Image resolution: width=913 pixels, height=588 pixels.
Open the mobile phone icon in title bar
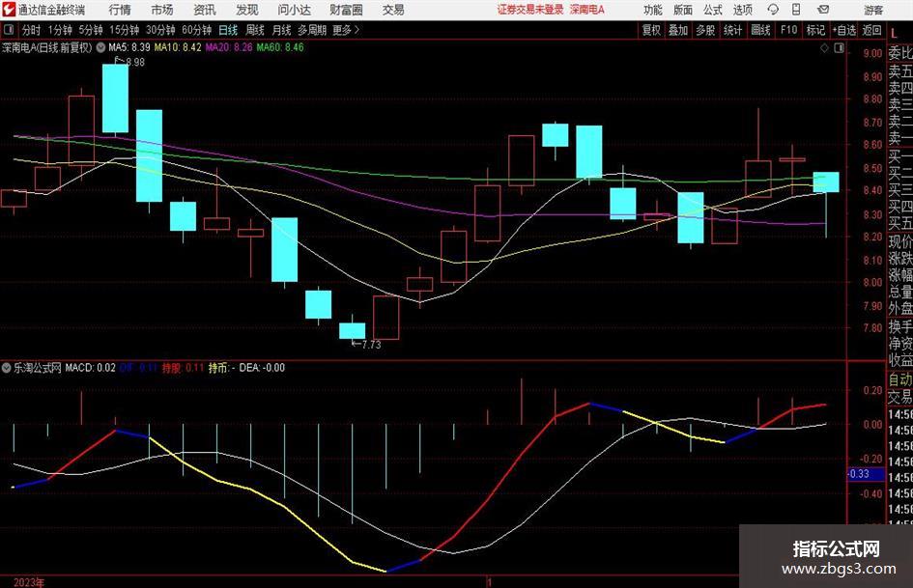(x=796, y=10)
